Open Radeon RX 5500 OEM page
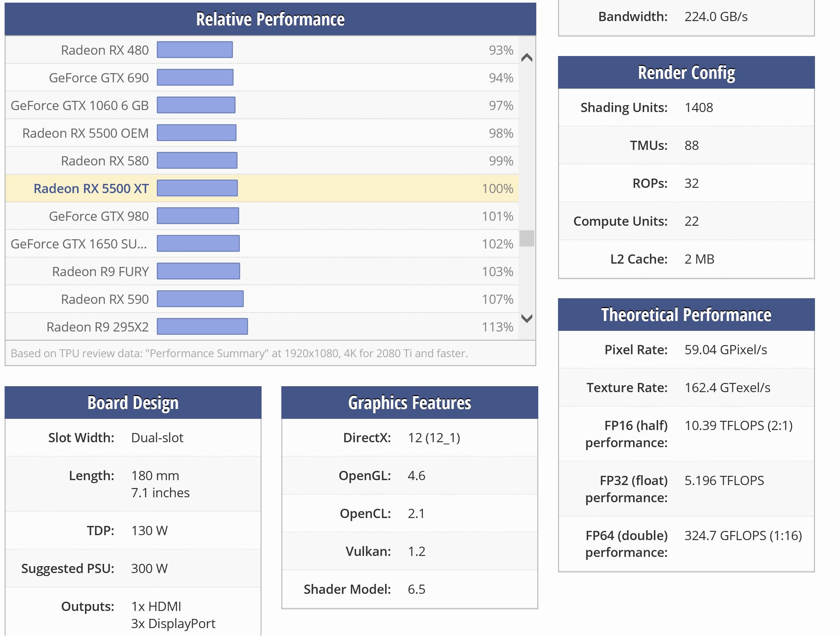The width and height of the screenshot is (840, 636). (x=85, y=133)
